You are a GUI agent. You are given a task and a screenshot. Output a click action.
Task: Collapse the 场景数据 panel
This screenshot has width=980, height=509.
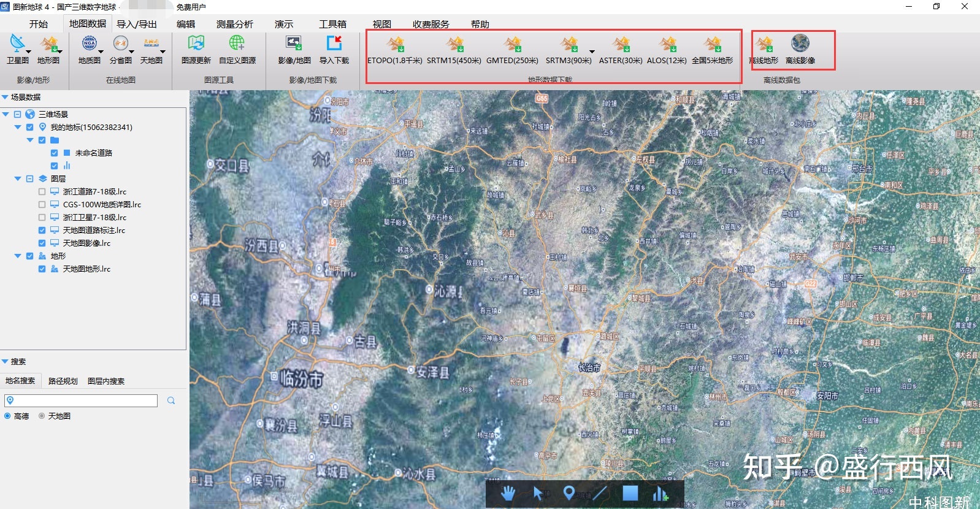tap(5, 97)
